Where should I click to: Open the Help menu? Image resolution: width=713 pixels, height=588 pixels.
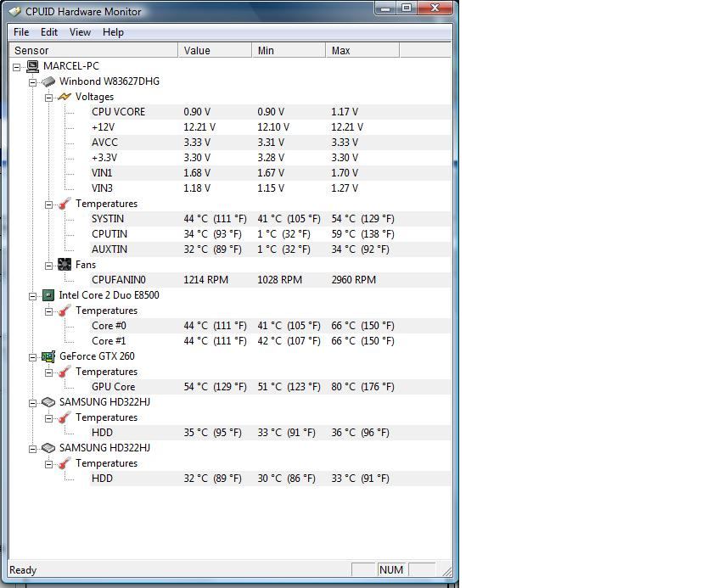[x=113, y=32]
